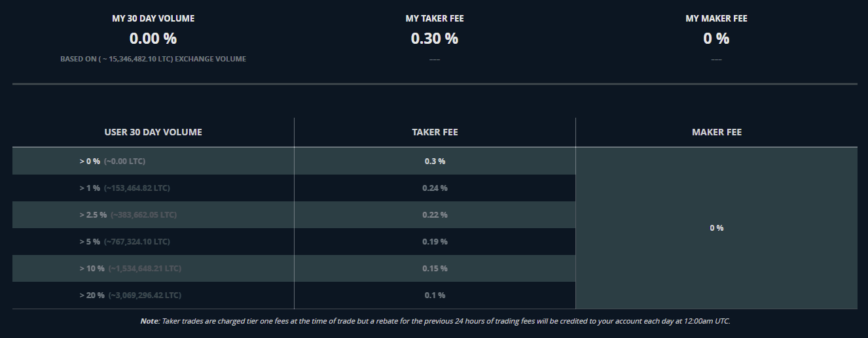Viewport: 868px width, 338px height.
Task: Click the 0 % maker fee cell
Action: click(717, 228)
